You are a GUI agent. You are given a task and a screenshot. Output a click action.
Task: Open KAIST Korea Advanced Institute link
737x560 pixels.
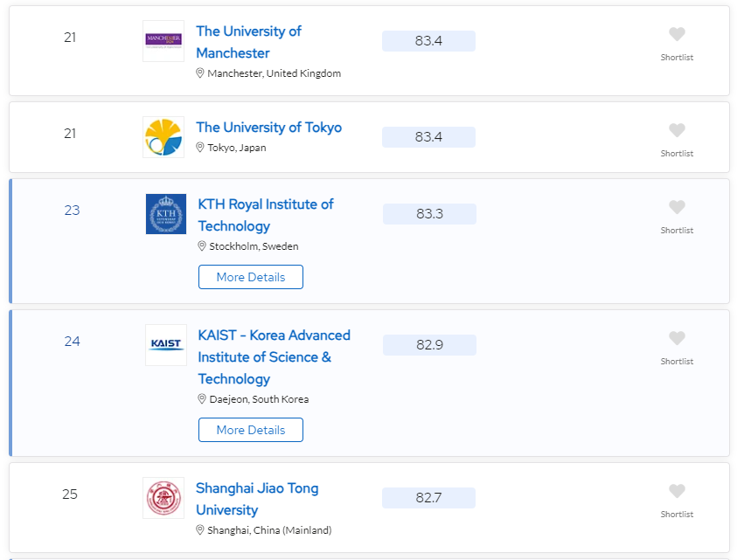tap(274, 357)
